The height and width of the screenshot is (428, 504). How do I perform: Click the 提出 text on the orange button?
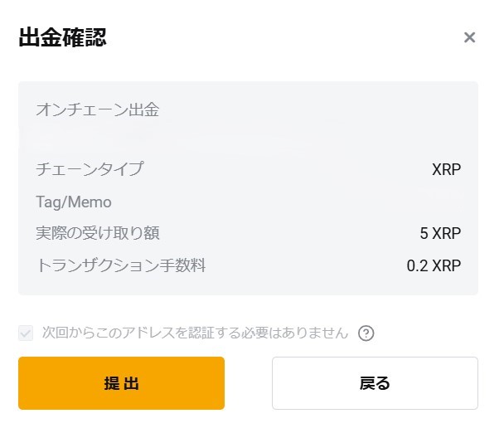point(121,383)
